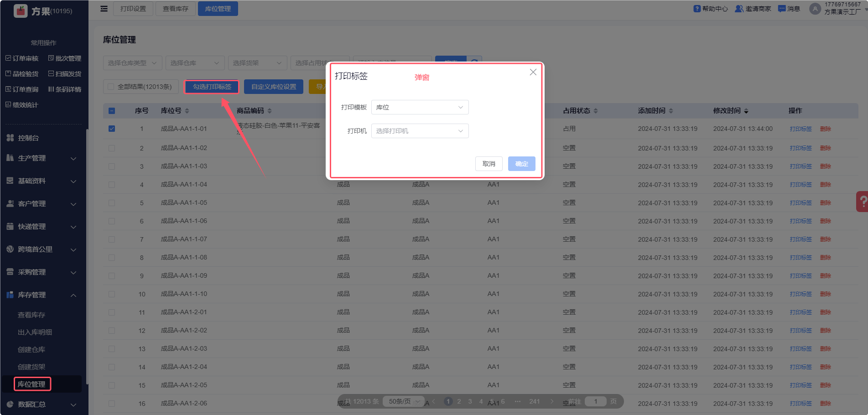The width and height of the screenshot is (868, 415).
Task: Open 选择货架 dropdown
Action: coord(257,63)
